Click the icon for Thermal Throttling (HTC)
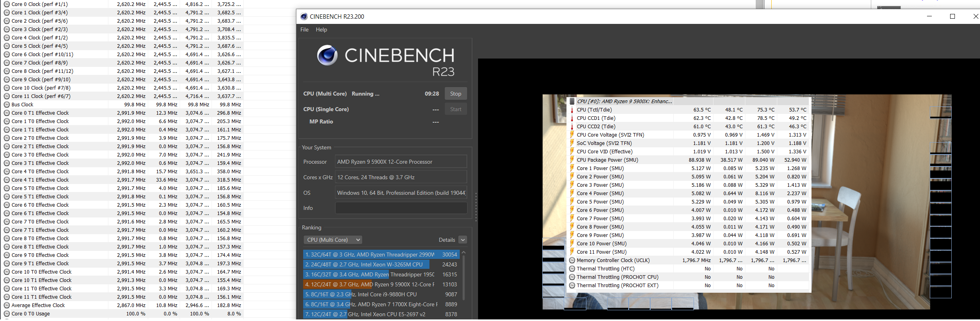 click(x=572, y=268)
